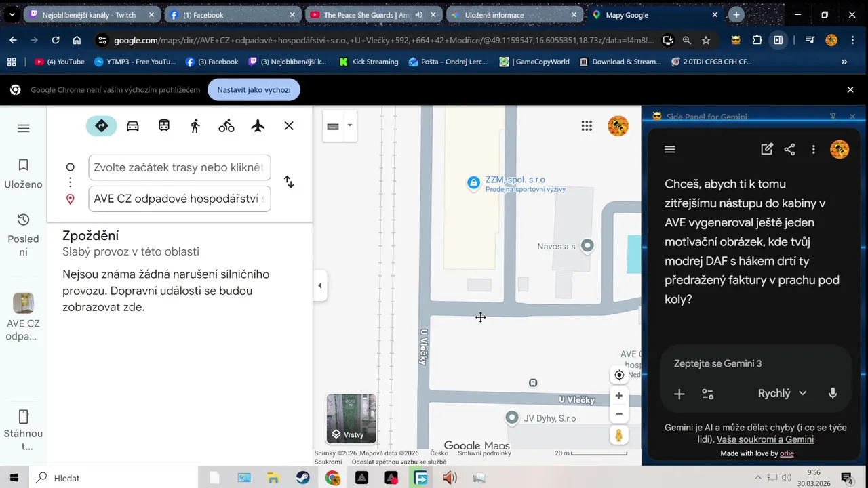
Task: Click Odeslat zpětnou vazbu ke službě link
Action: (x=399, y=462)
